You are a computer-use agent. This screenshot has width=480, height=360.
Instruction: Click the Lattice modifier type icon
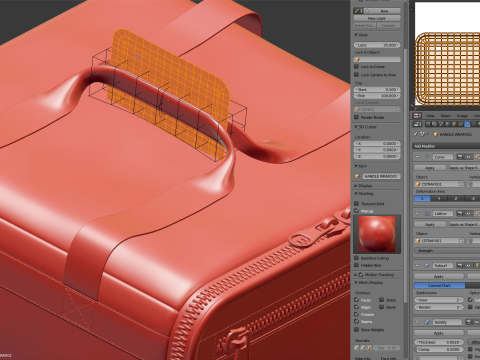coord(427,213)
